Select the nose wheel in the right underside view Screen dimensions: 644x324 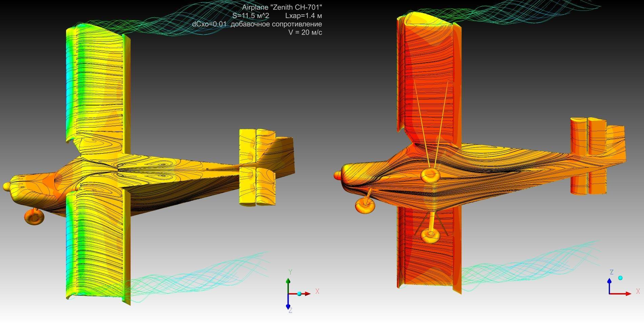[x=364, y=206]
